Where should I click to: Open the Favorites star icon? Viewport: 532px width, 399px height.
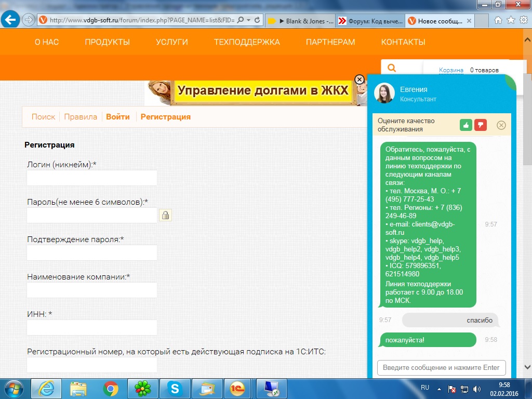click(x=511, y=20)
